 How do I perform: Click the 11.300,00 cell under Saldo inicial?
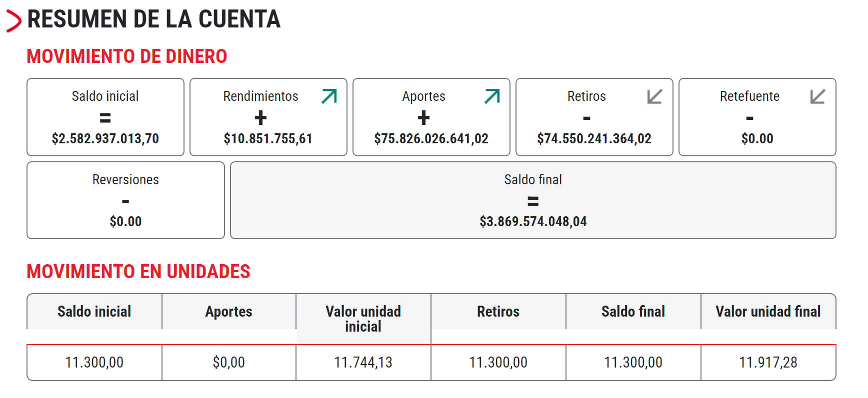[x=94, y=362]
